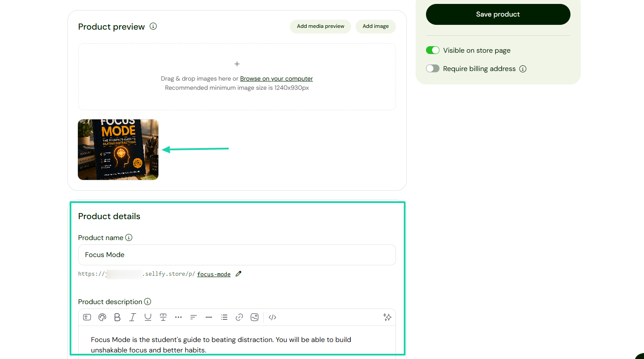
Task: Edit the focus-mode URL with pencil icon
Action: [238, 274]
